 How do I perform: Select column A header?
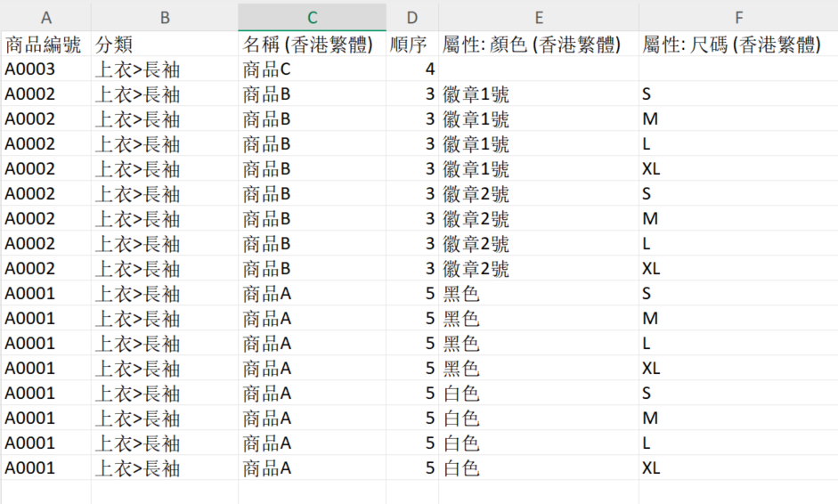tap(45, 18)
